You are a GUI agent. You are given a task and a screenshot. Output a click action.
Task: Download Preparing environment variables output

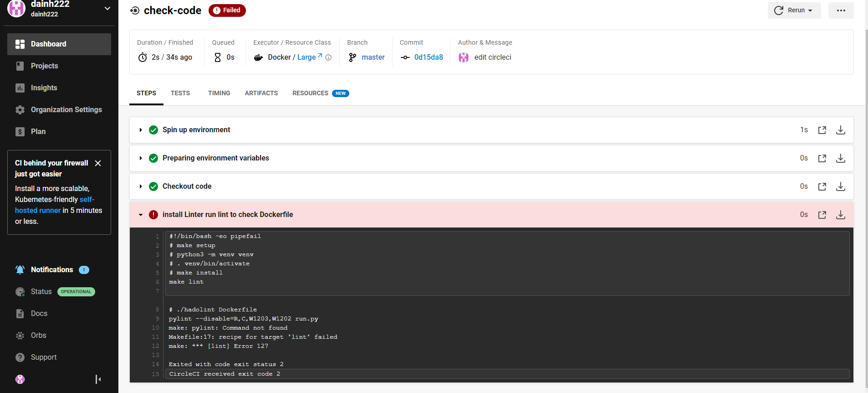841,158
